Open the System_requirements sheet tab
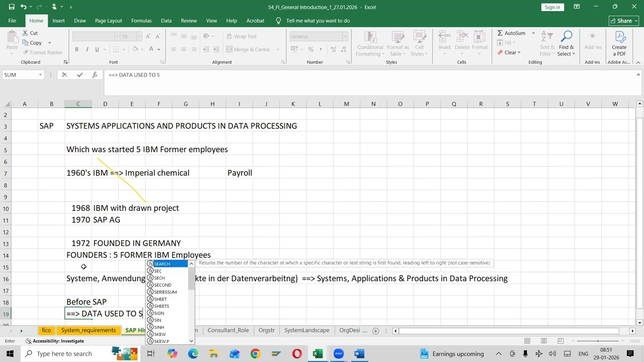This screenshot has width=644, height=362. pos(89,330)
